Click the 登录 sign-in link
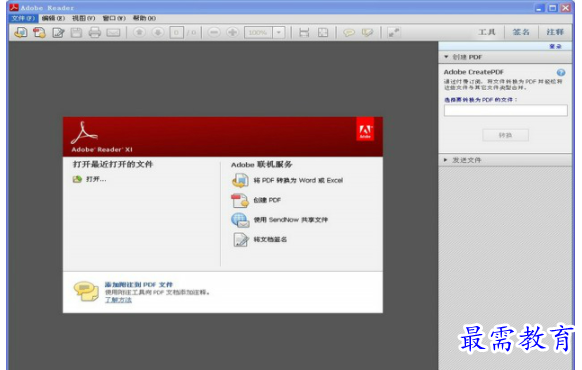582x370 pixels. pos(555,46)
